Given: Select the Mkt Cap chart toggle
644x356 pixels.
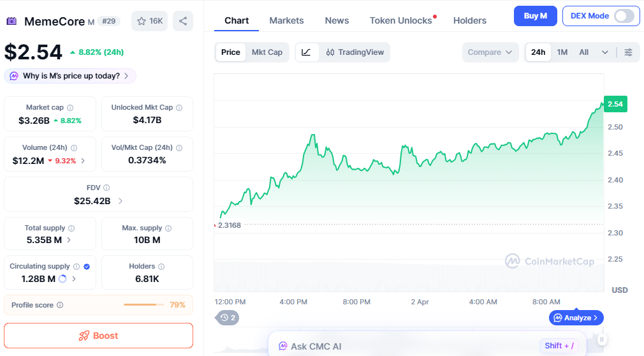Looking at the screenshot, I should pos(267,52).
